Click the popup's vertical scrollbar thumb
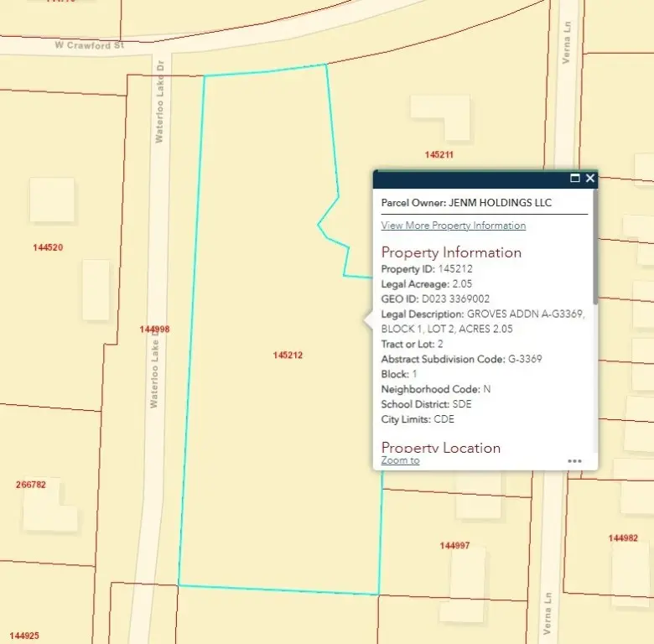The height and width of the screenshot is (644, 654). tap(595, 247)
